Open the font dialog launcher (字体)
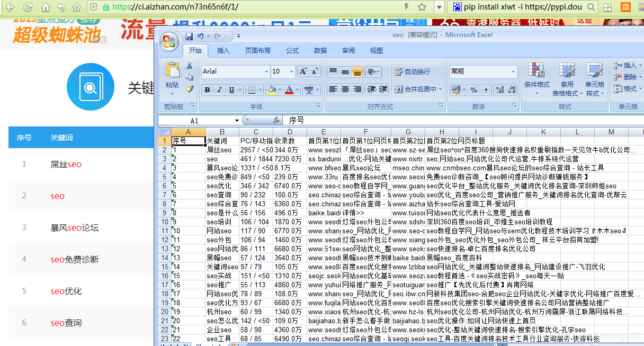 318,106
